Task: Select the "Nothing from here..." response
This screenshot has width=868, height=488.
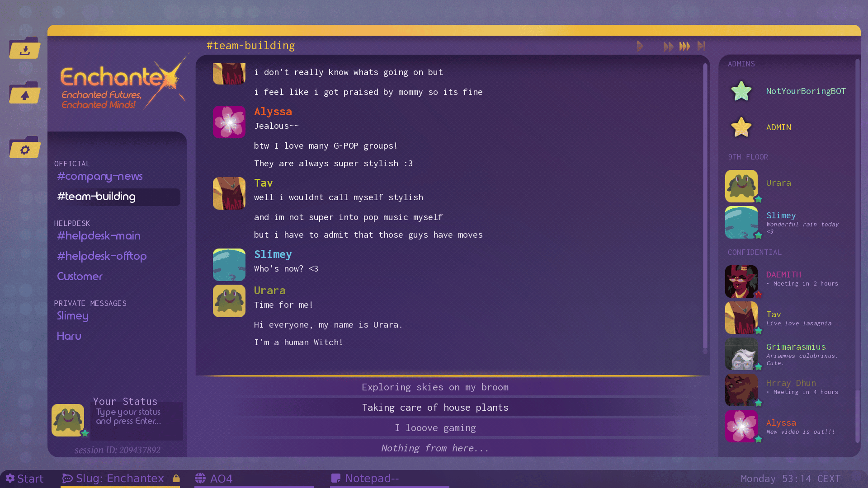Action: point(435,448)
